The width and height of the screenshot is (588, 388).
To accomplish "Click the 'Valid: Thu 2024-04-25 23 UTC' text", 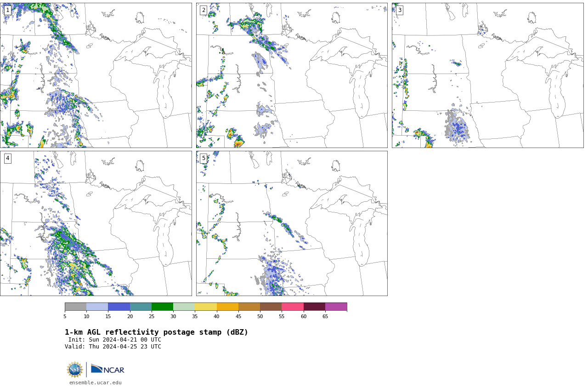I will pyautogui.click(x=113, y=347).
